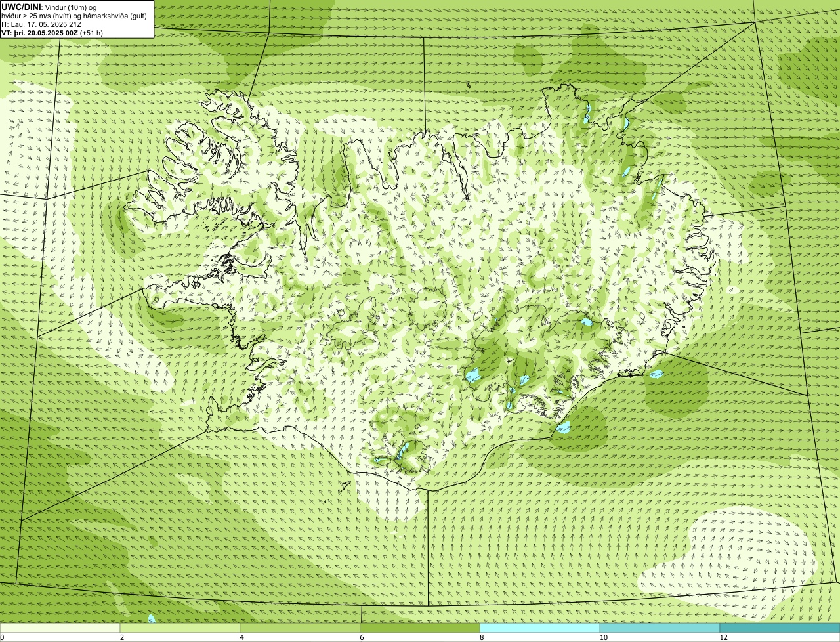Click the legend tick label '0'

coord(2,637)
